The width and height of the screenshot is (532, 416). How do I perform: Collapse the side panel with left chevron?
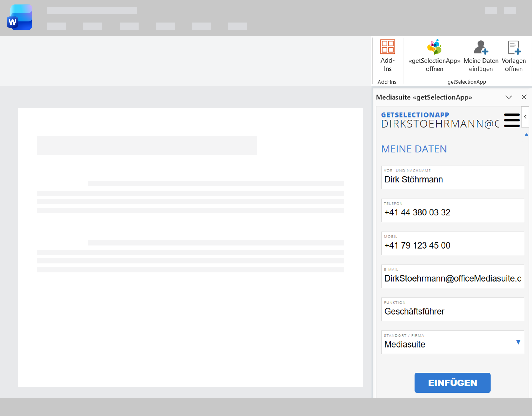pyautogui.click(x=525, y=117)
